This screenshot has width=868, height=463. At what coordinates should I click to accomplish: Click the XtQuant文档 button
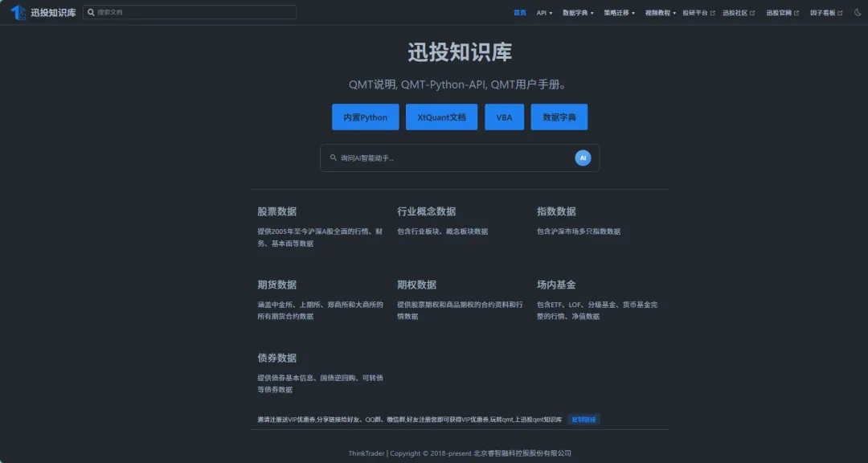point(442,117)
